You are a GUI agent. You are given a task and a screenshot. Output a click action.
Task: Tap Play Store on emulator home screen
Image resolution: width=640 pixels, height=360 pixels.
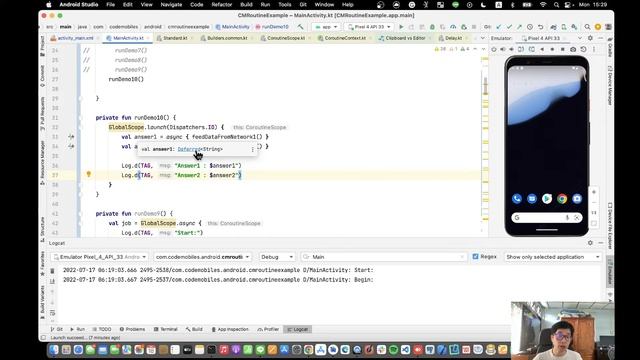click(x=547, y=199)
